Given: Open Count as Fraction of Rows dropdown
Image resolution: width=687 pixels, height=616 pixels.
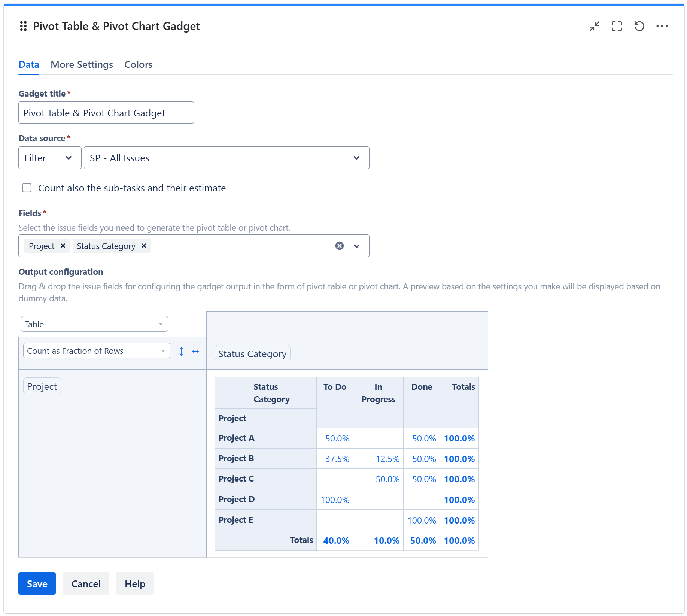Looking at the screenshot, I should [x=97, y=351].
